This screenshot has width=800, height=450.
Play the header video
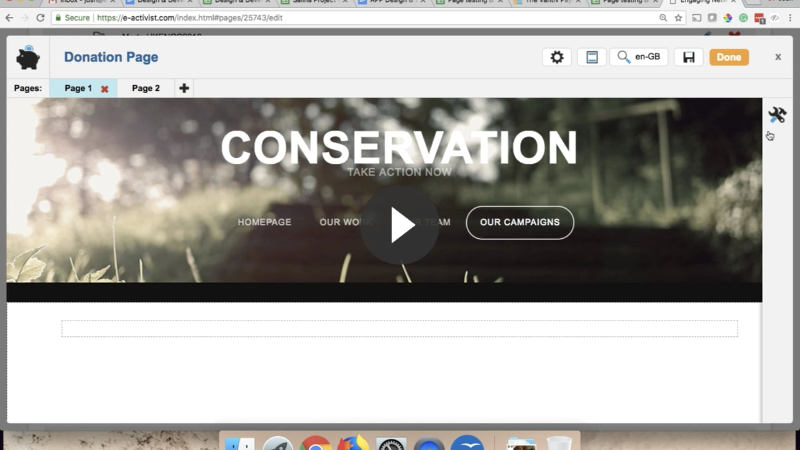click(x=399, y=224)
